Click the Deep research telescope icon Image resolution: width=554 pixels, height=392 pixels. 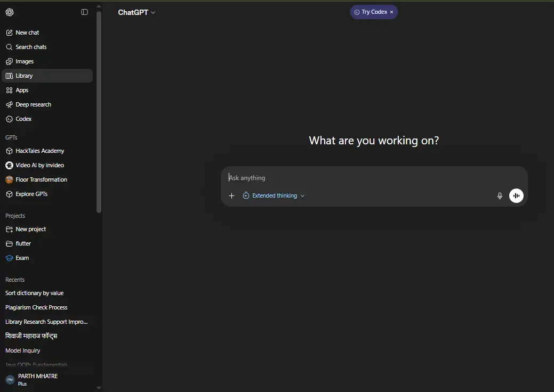click(10, 105)
